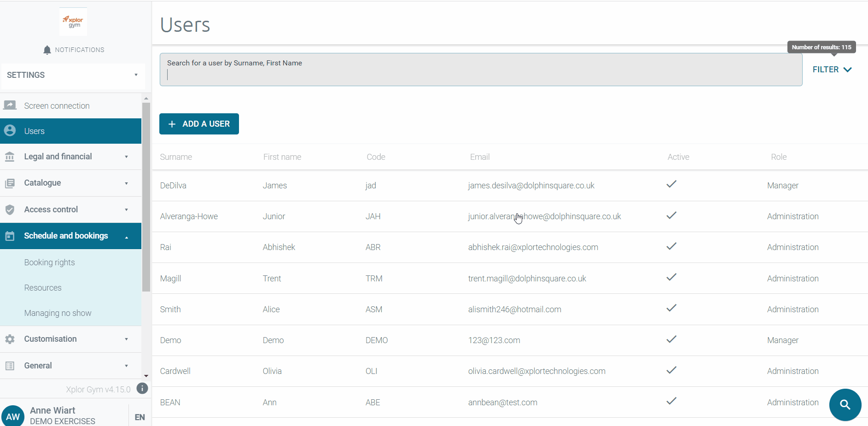This screenshot has width=868, height=426.
Task: Switch language via EN selector
Action: click(x=140, y=417)
